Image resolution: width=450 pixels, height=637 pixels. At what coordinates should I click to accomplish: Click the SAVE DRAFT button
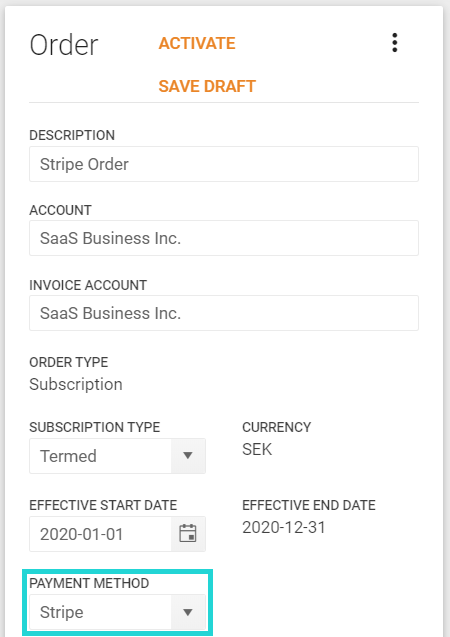tap(207, 86)
